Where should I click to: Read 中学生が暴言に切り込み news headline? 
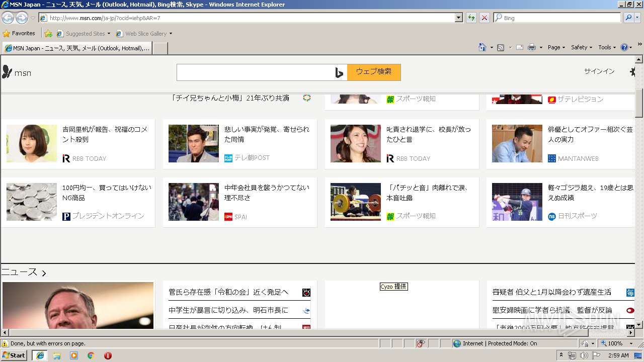pyautogui.click(x=228, y=310)
